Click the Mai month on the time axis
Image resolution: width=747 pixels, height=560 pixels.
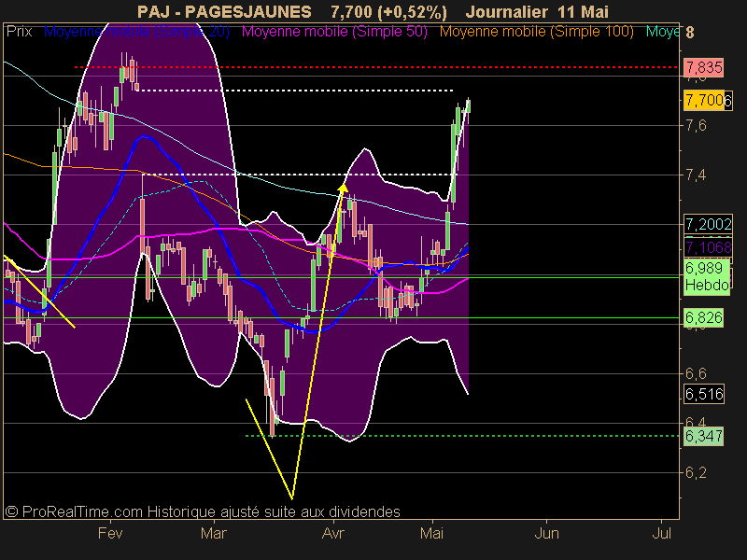tap(431, 533)
